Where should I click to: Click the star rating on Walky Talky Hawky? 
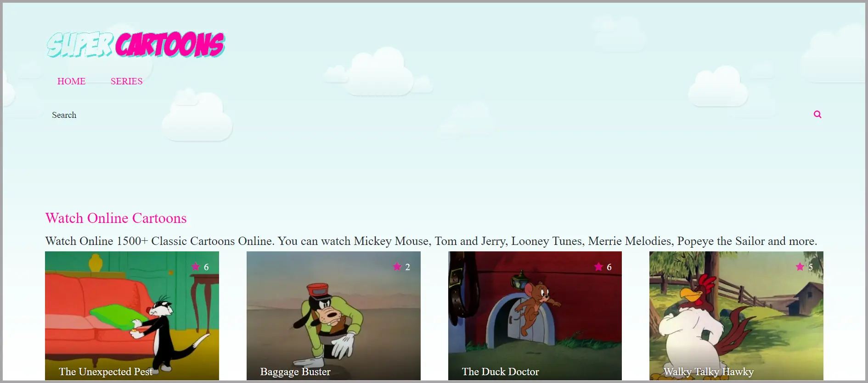click(x=805, y=266)
